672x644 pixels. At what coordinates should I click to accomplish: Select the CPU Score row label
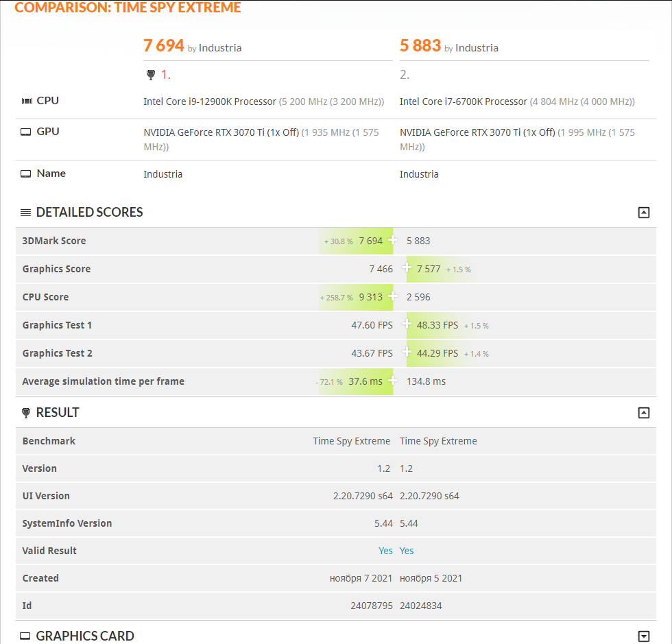tap(45, 297)
